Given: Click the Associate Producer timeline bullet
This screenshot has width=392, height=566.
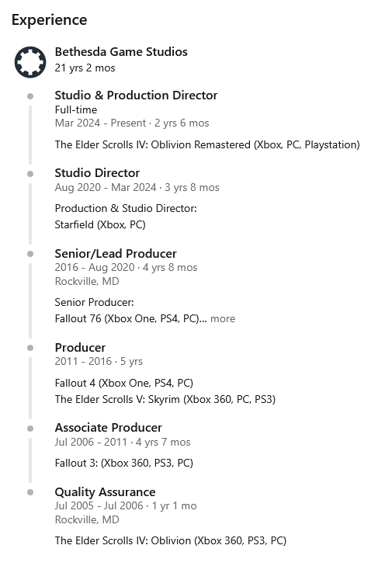Looking at the screenshot, I should click(30, 429).
